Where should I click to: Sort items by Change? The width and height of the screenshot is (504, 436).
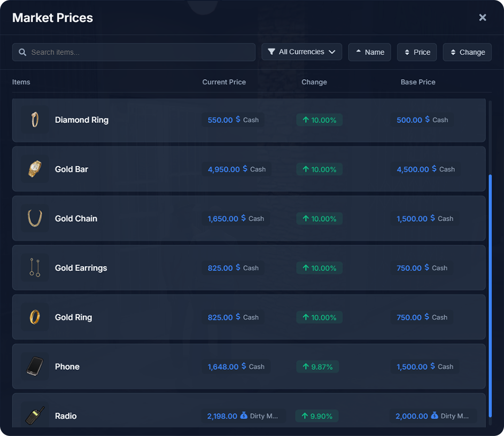pyautogui.click(x=467, y=52)
